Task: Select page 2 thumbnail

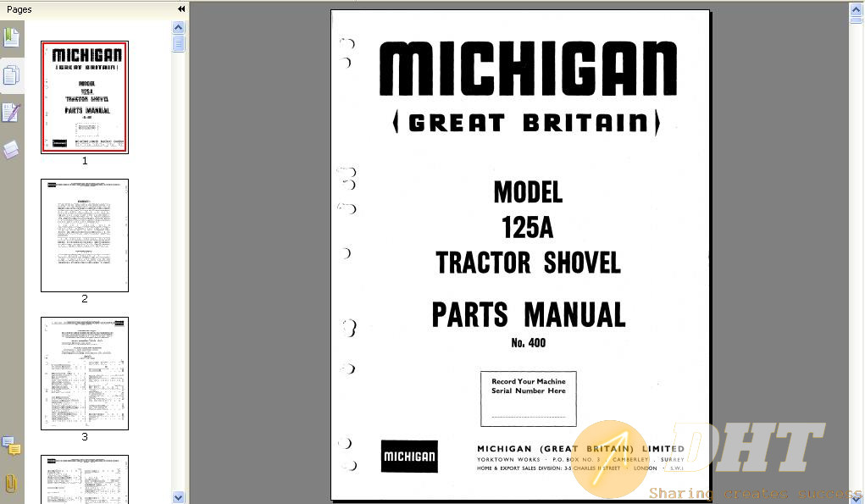Action: (x=85, y=235)
